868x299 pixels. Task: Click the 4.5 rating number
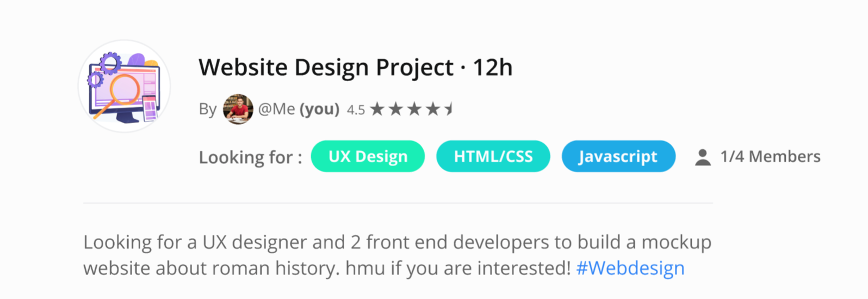(x=356, y=110)
